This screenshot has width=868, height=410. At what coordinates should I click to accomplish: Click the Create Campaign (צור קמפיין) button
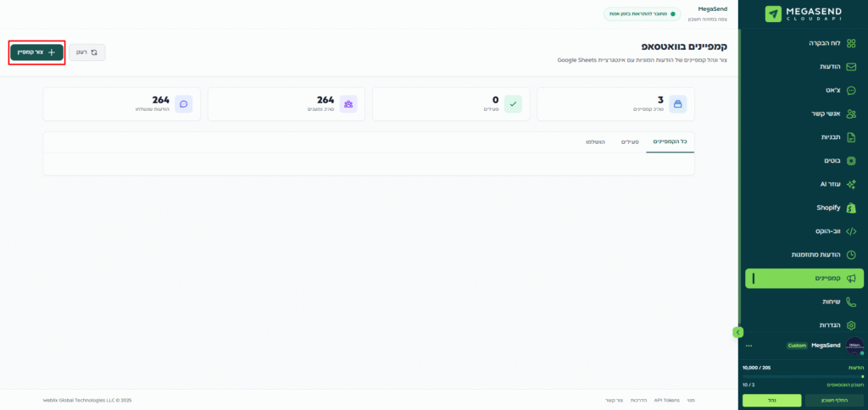pos(37,52)
